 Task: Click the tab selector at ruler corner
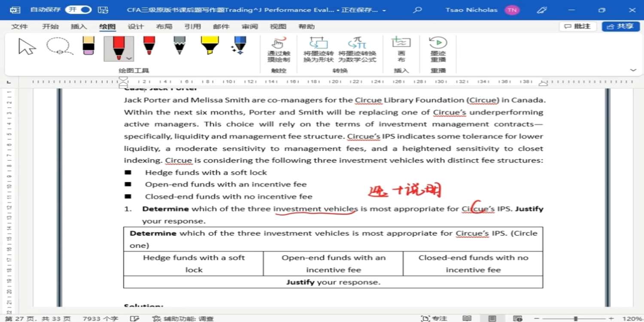(x=9, y=82)
